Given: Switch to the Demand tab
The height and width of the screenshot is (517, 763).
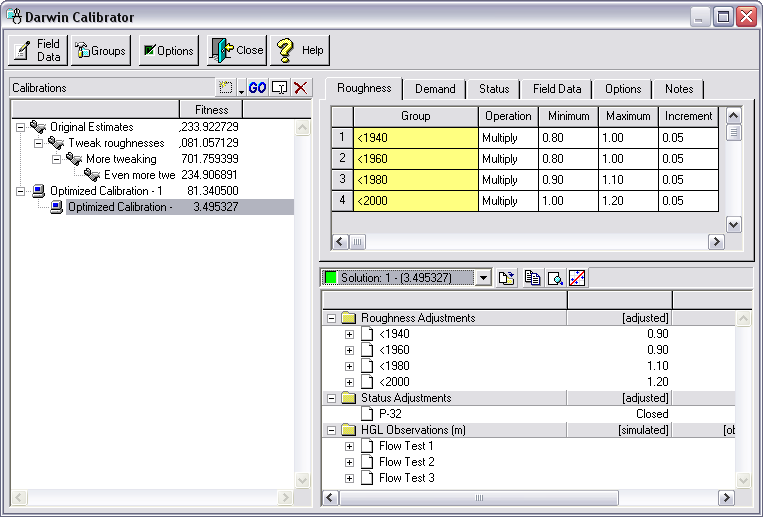Looking at the screenshot, I should (x=435, y=89).
